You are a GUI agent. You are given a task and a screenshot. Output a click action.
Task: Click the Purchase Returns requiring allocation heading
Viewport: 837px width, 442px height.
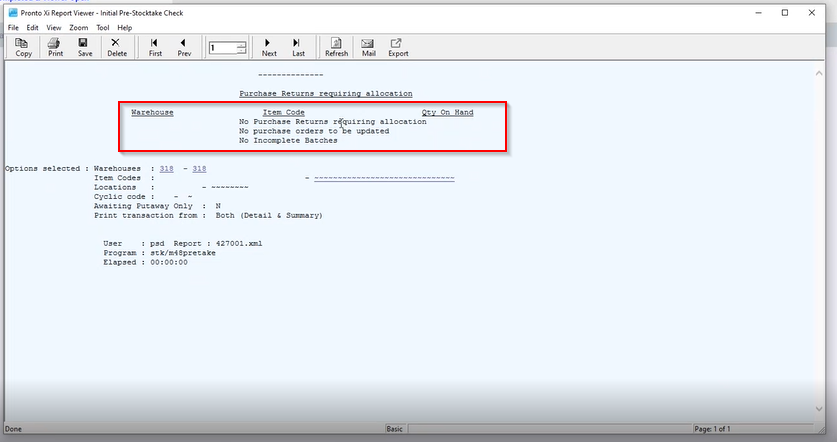click(326, 93)
